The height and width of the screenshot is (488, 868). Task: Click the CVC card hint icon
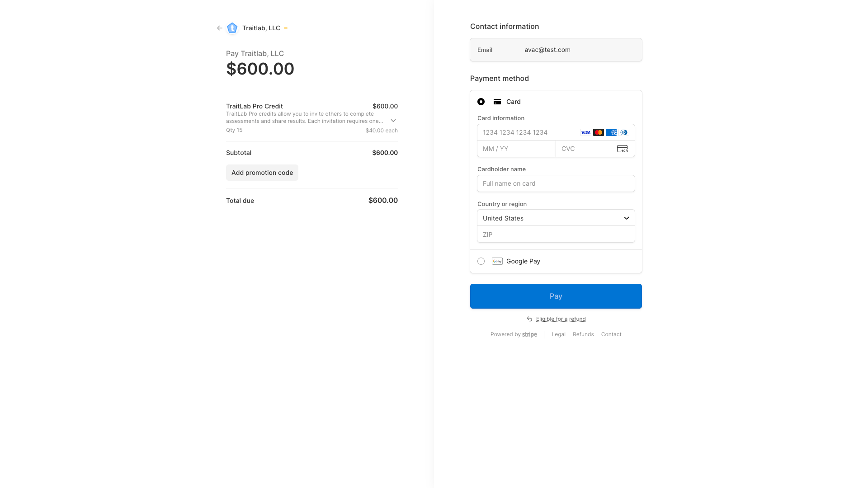[622, 149]
